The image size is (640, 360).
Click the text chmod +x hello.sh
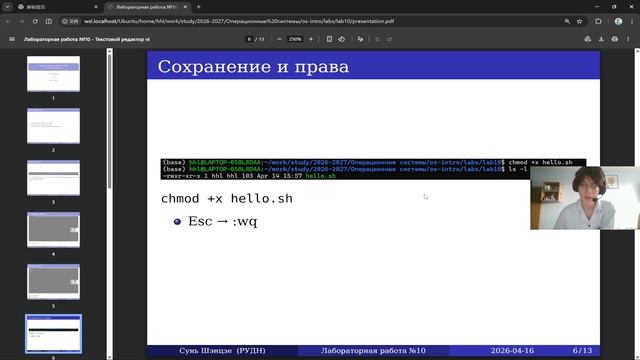(x=227, y=199)
